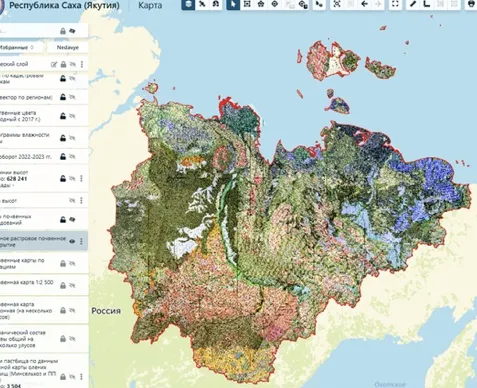Open more options for 'ский слой' layer
The height and width of the screenshot is (388, 477).
(x=82, y=64)
